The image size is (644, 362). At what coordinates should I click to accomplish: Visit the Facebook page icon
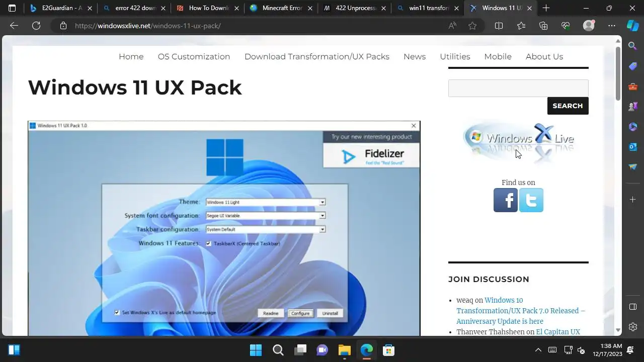(x=506, y=200)
